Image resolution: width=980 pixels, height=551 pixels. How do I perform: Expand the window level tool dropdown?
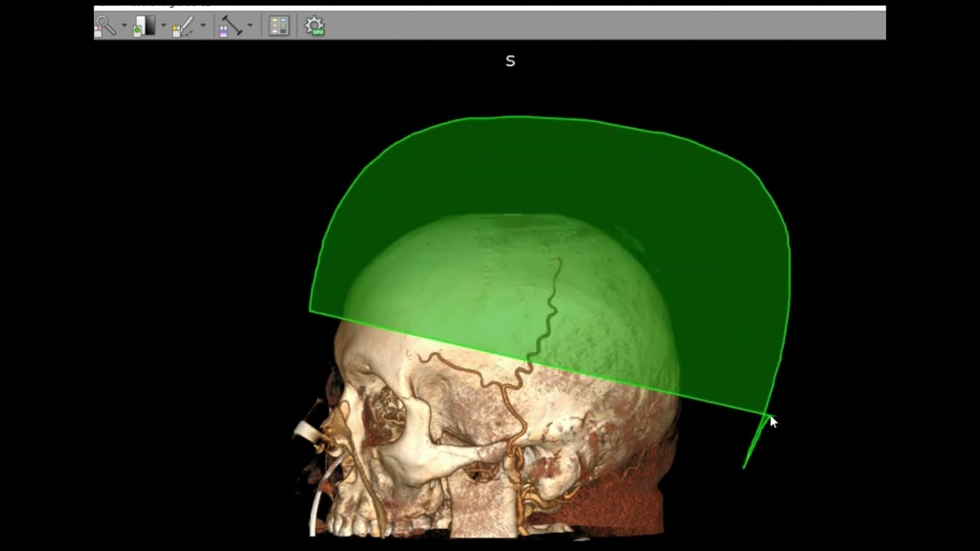(163, 26)
